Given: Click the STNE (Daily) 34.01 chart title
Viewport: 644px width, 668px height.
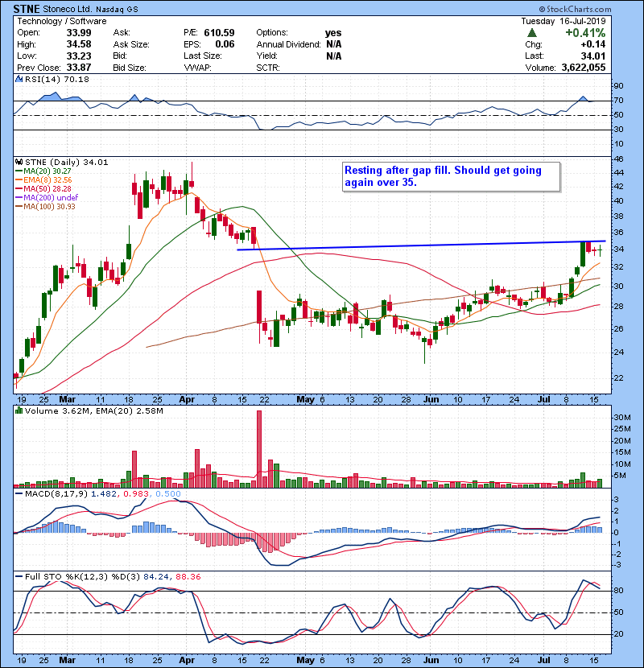Looking at the screenshot, I should [67, 163].
